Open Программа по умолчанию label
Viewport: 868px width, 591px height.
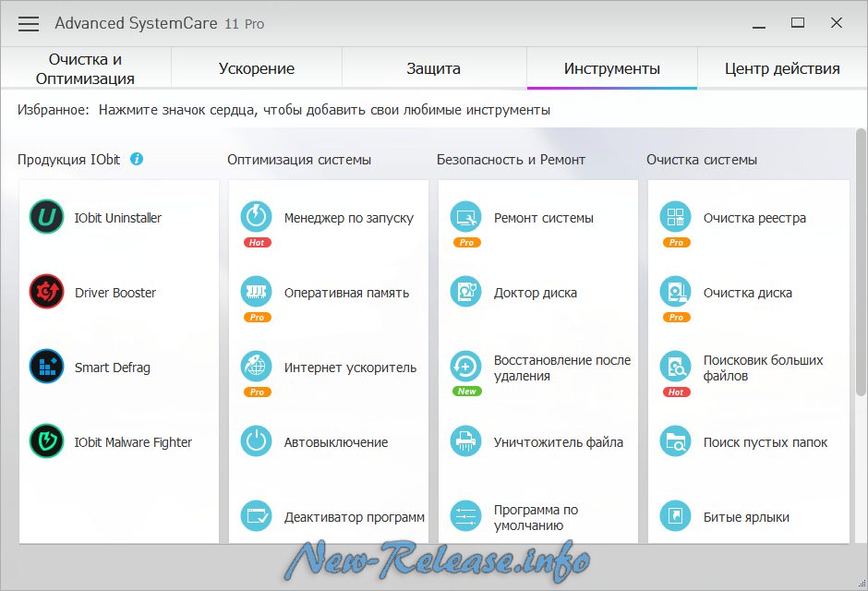pos(536,517)
